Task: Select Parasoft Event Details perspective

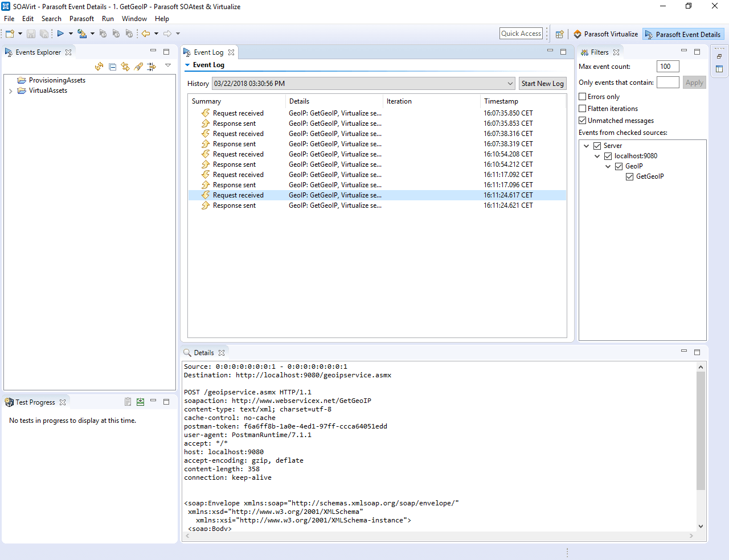Action: pyautogui.click(x=683, y=34)
